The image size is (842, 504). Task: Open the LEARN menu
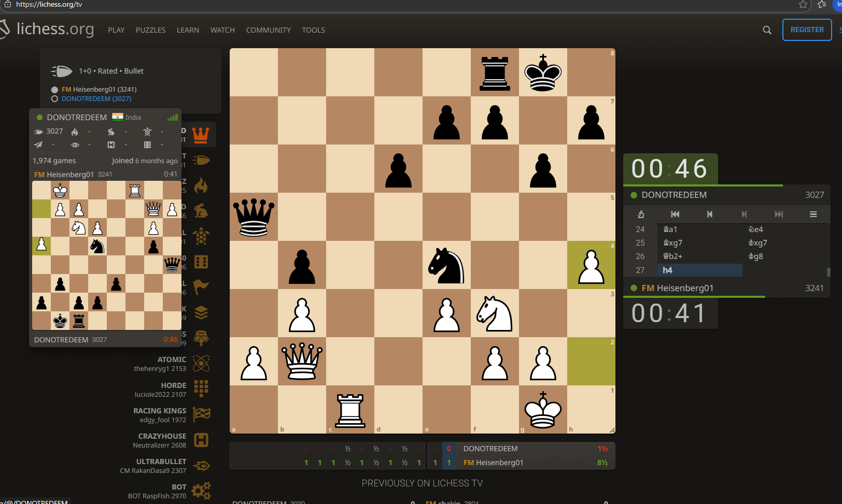[x=188, y=30]
